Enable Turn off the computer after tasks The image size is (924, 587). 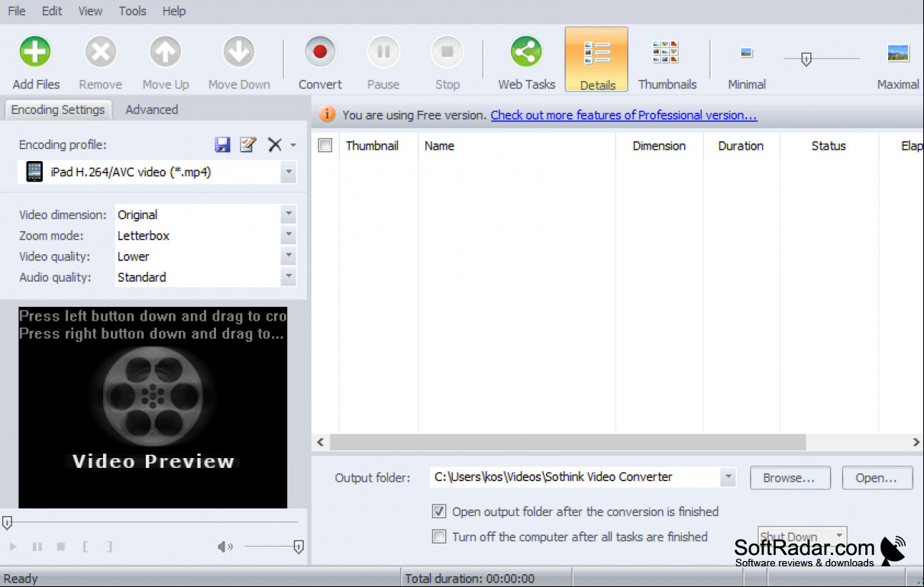[x=439, y=537]
